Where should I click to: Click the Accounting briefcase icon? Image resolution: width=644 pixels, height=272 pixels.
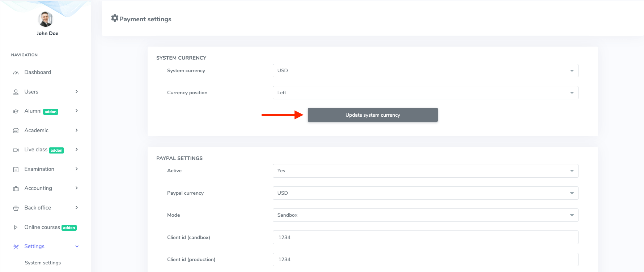point(16,189)
